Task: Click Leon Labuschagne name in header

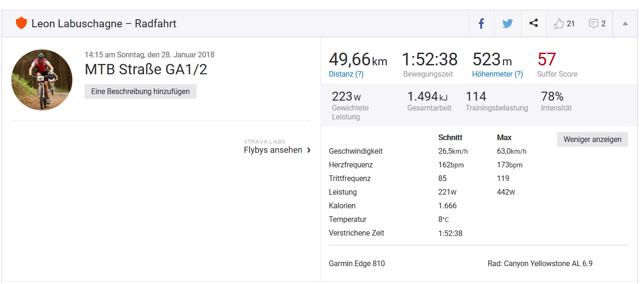Action: (77, 24)
